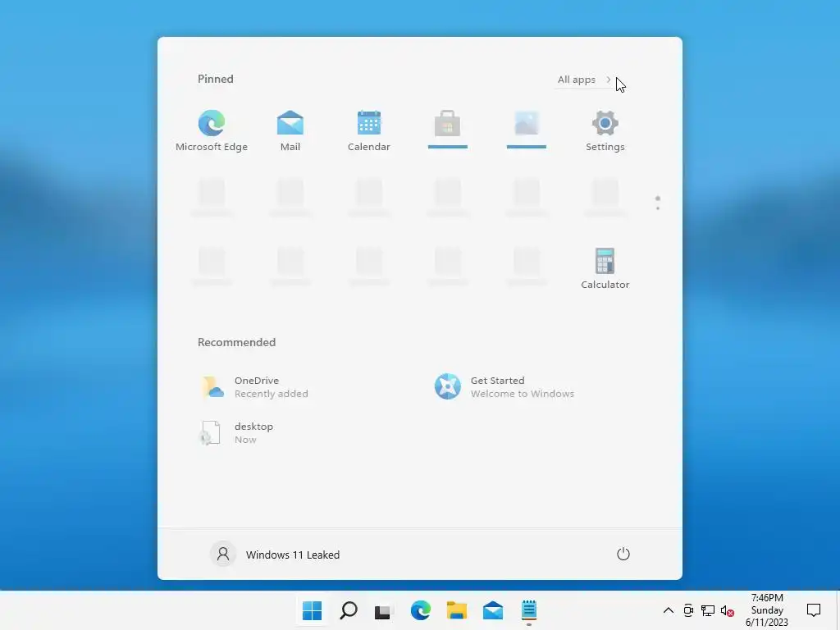The width and height of the screenshot is (840, 630).
Task: Show hidden system tray icons chevron
Action: tap(668, 610)
